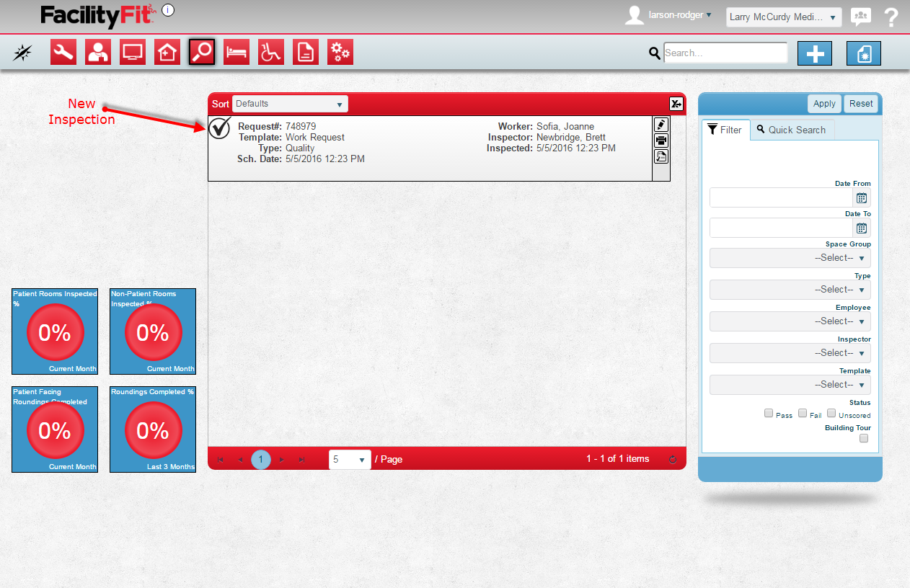Click the Reset button
This screenshot has width=910, height=588.
[861, 104]
